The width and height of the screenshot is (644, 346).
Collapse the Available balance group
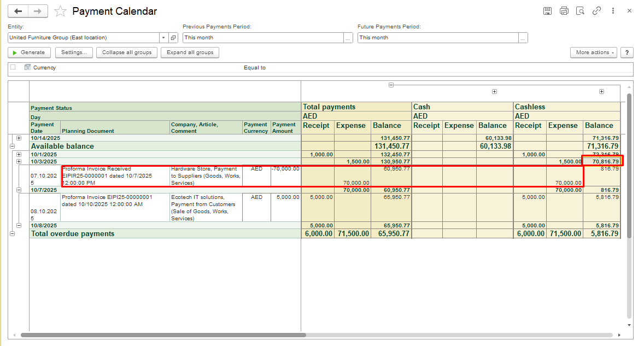coord(13,146)
